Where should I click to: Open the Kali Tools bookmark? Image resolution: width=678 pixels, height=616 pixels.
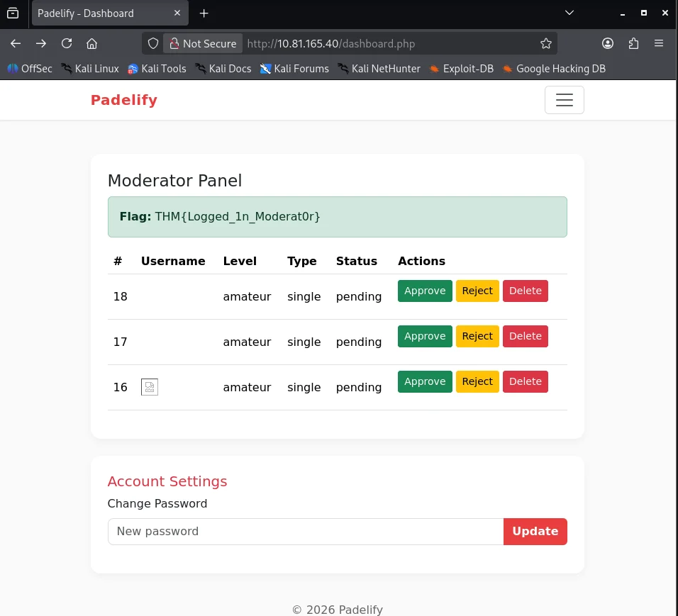click(157, 69)
